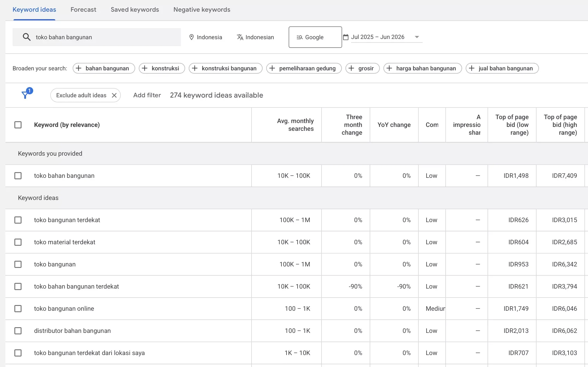Click plus icon on bahan bangunan chip

pyautogui.click(x=79, y=68)
